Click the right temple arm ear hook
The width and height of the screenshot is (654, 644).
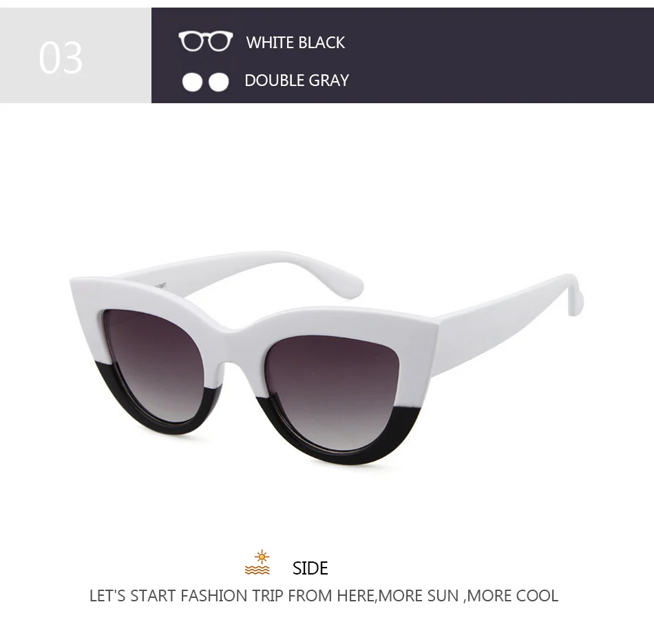(575, 294)
